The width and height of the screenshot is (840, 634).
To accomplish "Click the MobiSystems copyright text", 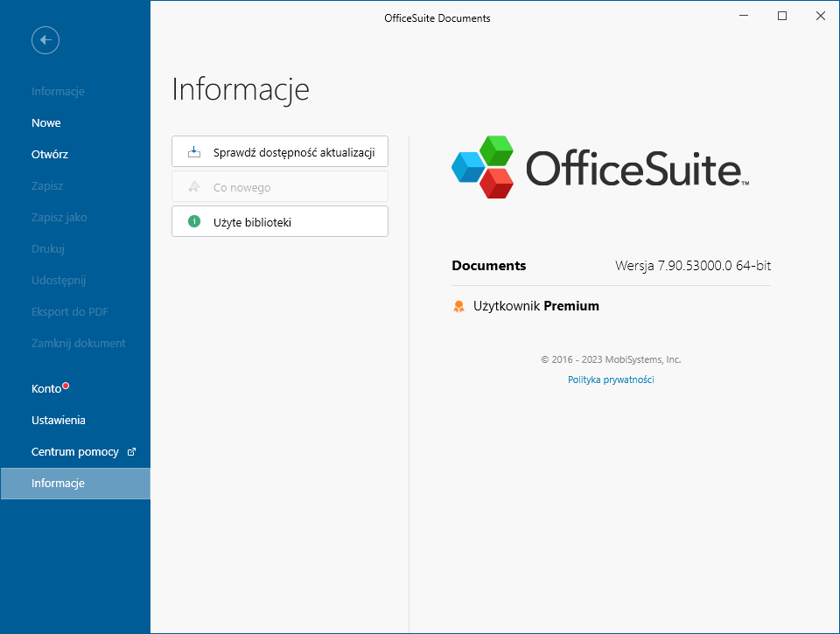I will point(611,359).
